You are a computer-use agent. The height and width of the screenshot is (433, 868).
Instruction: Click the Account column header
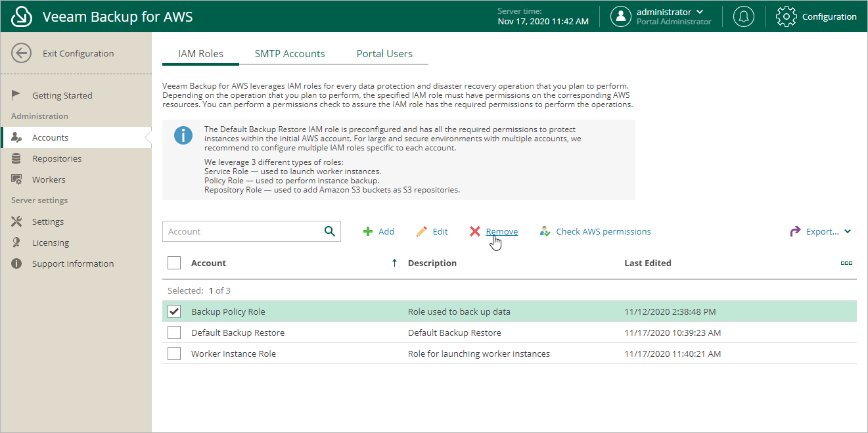(208, 263)
